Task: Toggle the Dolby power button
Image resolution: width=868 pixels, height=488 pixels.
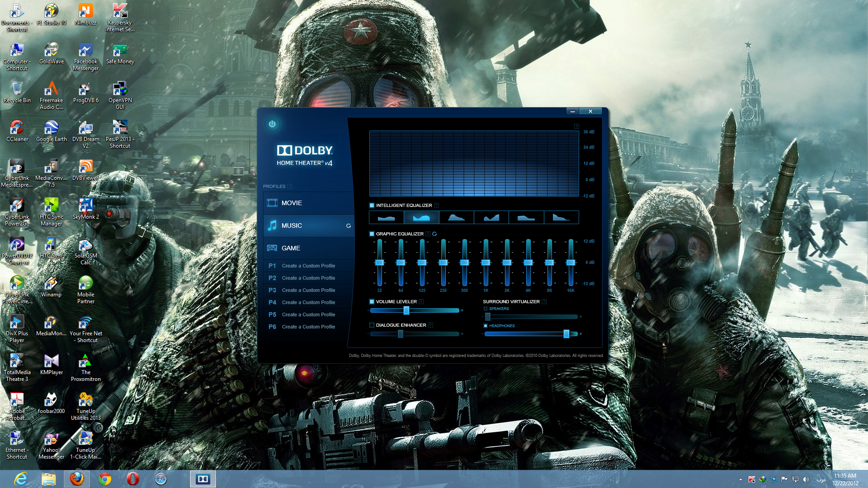Action: click(272, 124)
